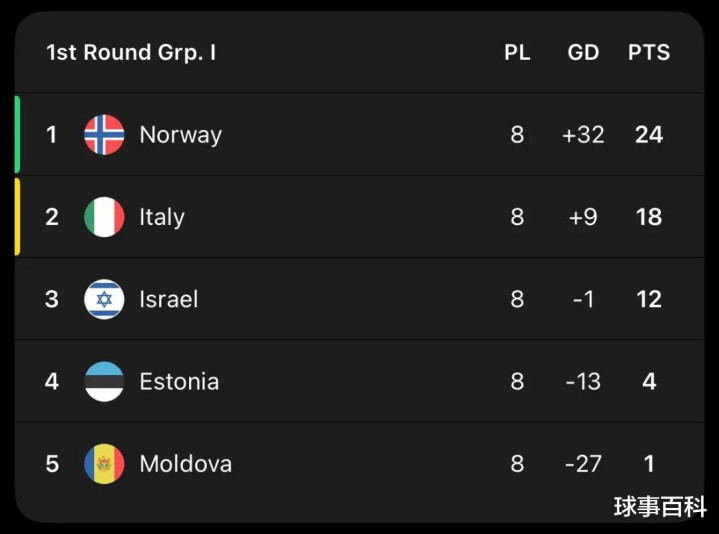Click Norway's 24 points value
719x534 pixels.
pos(649,135)
